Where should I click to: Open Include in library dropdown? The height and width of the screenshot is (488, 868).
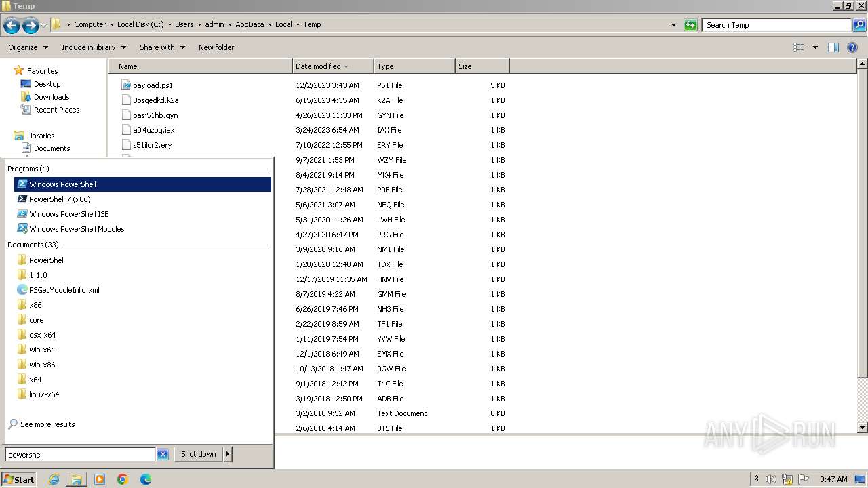94,47
